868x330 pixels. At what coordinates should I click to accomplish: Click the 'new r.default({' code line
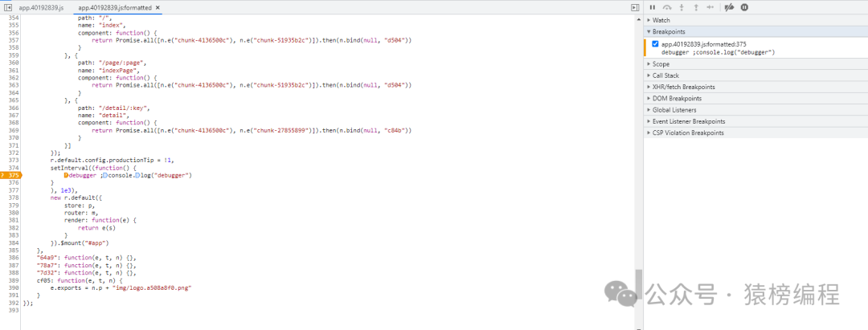coord(76,198)
